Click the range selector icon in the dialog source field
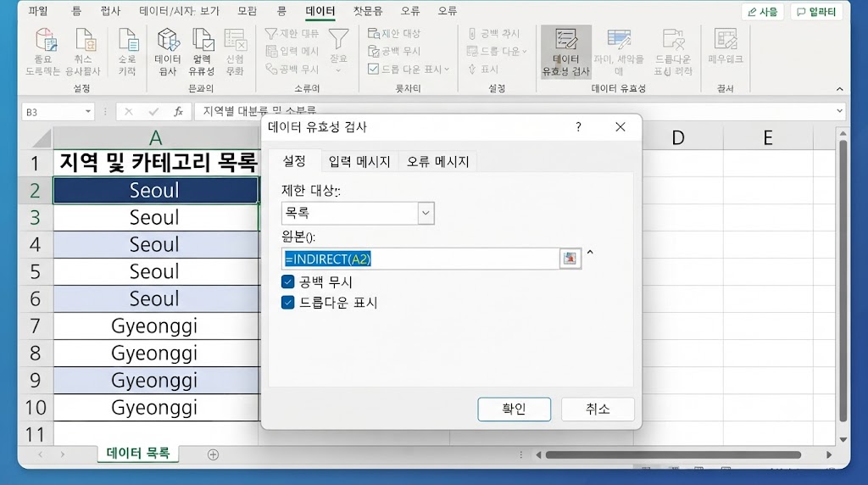 [x=570, y=259]
